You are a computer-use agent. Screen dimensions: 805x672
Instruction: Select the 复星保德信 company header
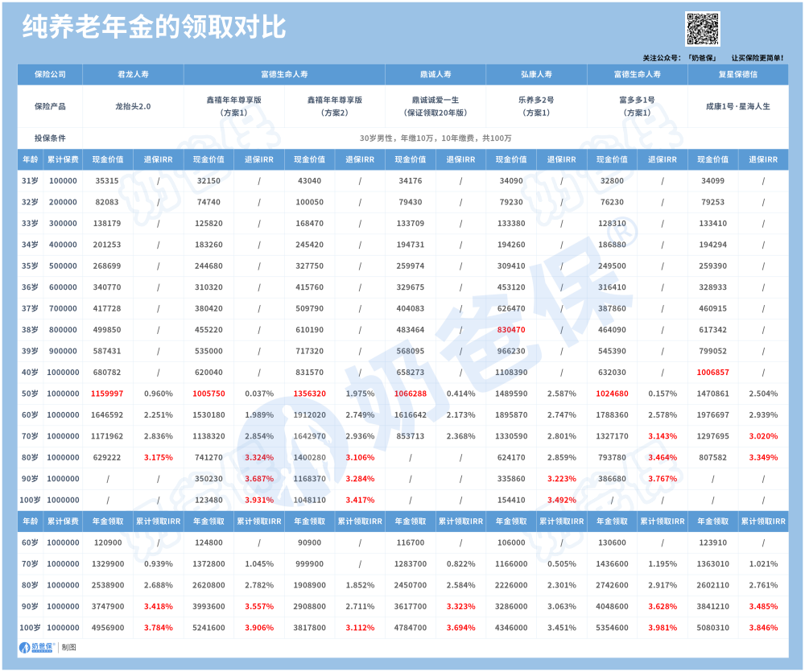(x=737, y=74)
